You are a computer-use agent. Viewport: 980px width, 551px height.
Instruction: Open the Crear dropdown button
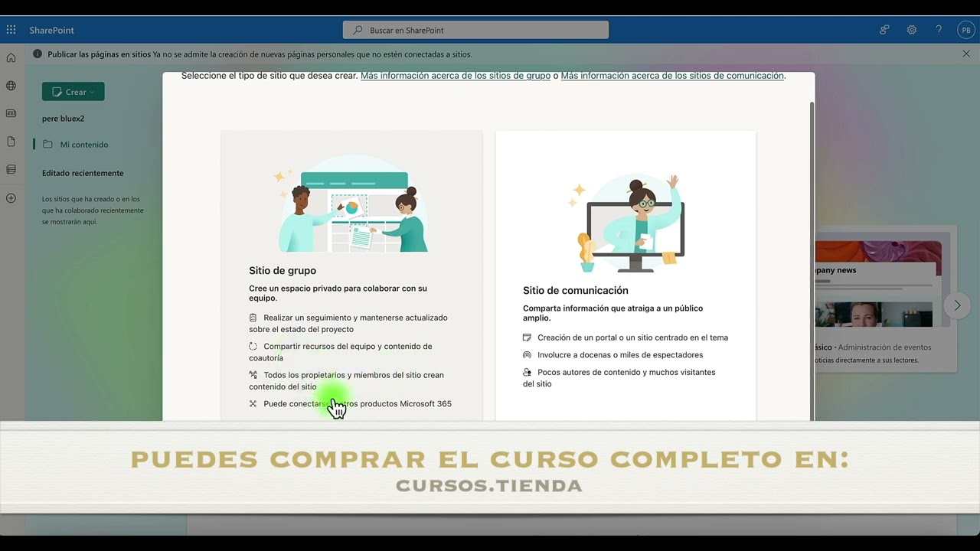click(73, 92)
